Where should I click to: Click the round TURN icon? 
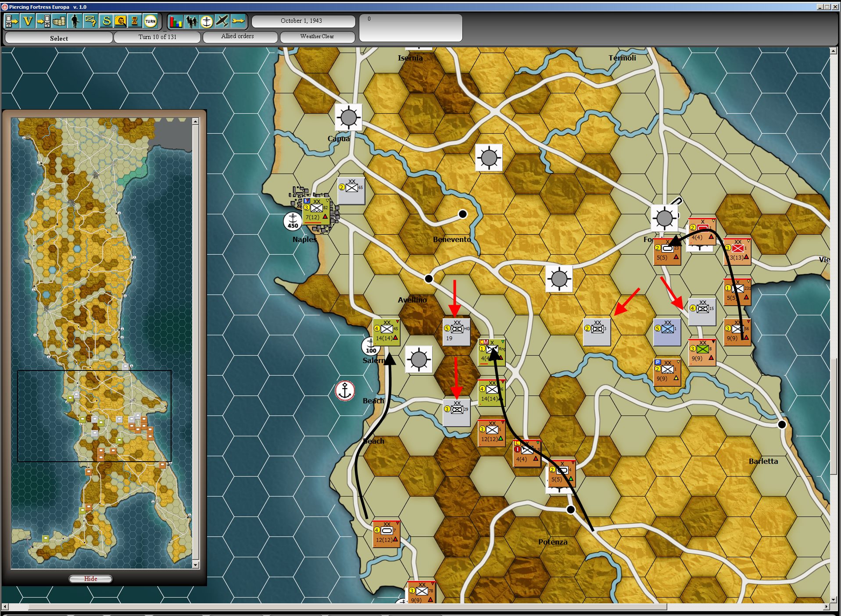click(150, 21)
